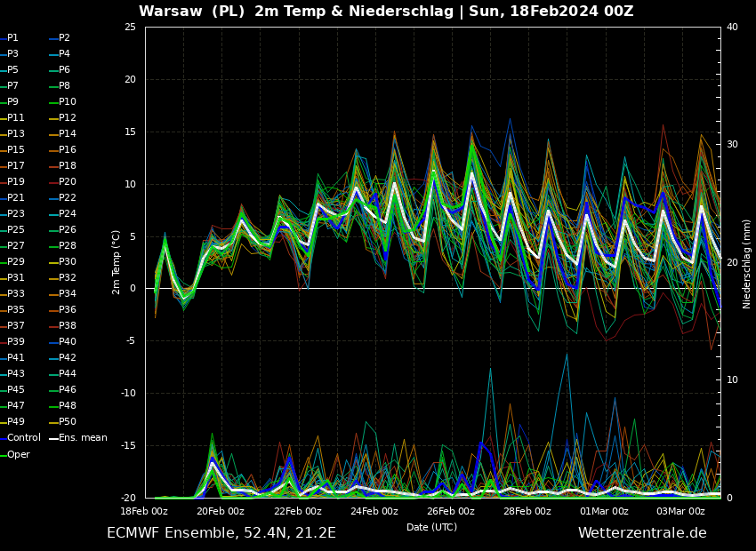Viewport: 756px width, 551px height.
Task: Click the P40 legend label
Action: coord(68,341)
